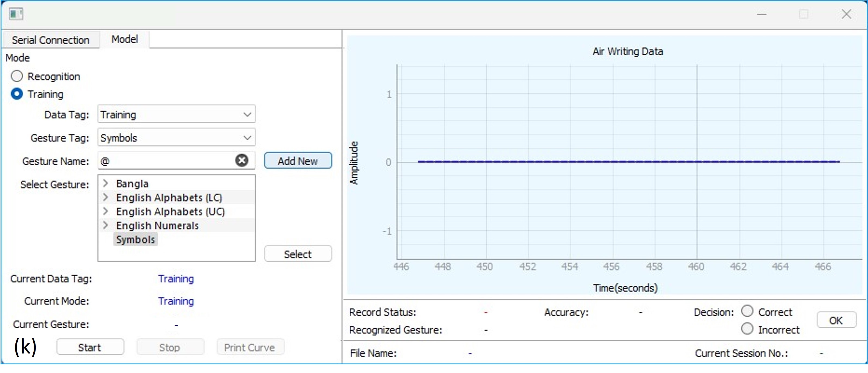Expand the Bangla gesture group
The height and width of the screenshot is (373, 868).
(105, 183)
